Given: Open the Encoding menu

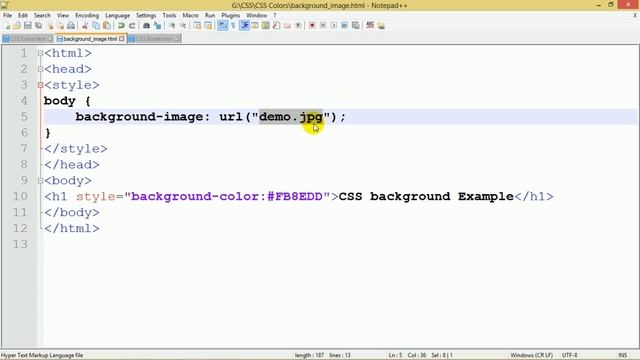Looking at the screenshot, I should tap(87, 16).
